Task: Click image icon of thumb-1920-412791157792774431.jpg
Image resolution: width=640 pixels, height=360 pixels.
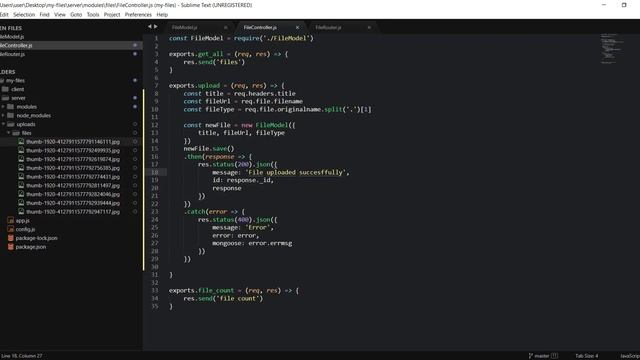Action: pyautogui.click(x=21, y=177)
